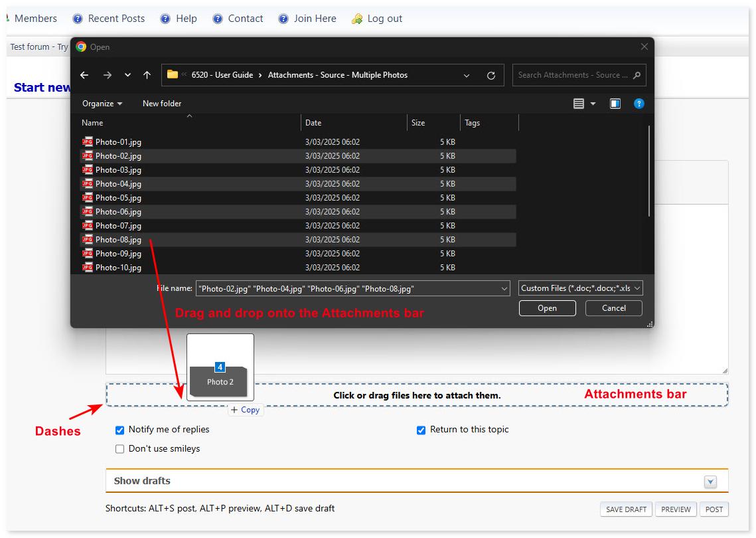The height and width of the screenshot is (538, 756).
Task: Expand the File name combo box dropdown arrow
Action: click(505, 288)
